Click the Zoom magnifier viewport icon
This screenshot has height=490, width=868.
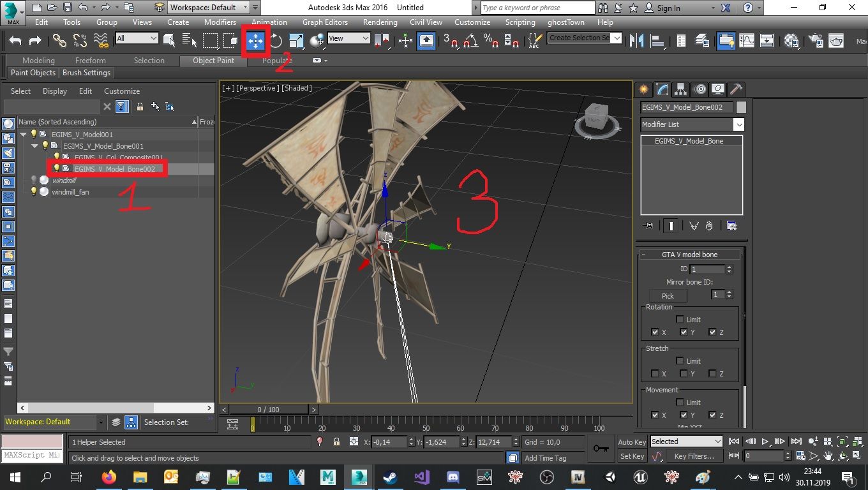[814, 441]
